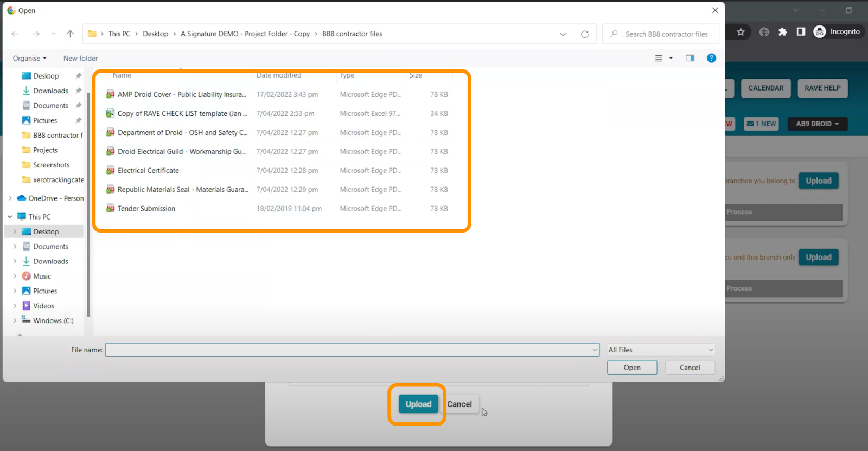The height and width of the screenshot is (451, 868).
Task: Open pinned Downloads in quick access
Action: [50, 91]
